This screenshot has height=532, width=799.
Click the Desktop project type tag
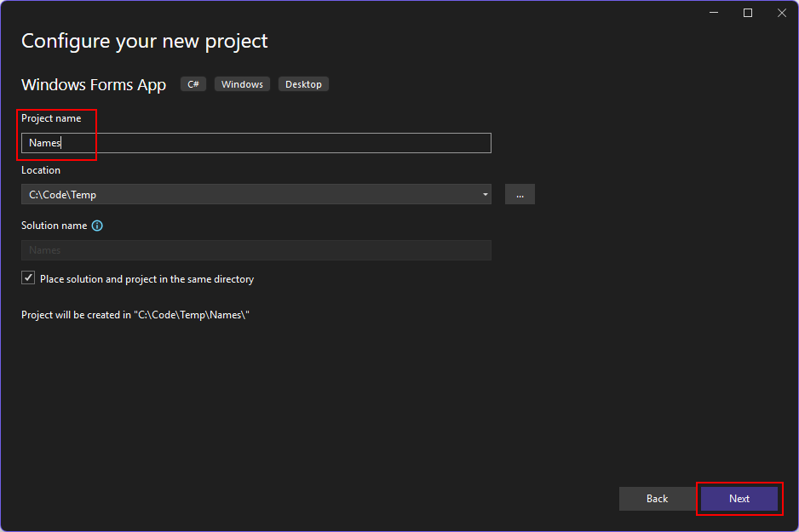(303, 83)
